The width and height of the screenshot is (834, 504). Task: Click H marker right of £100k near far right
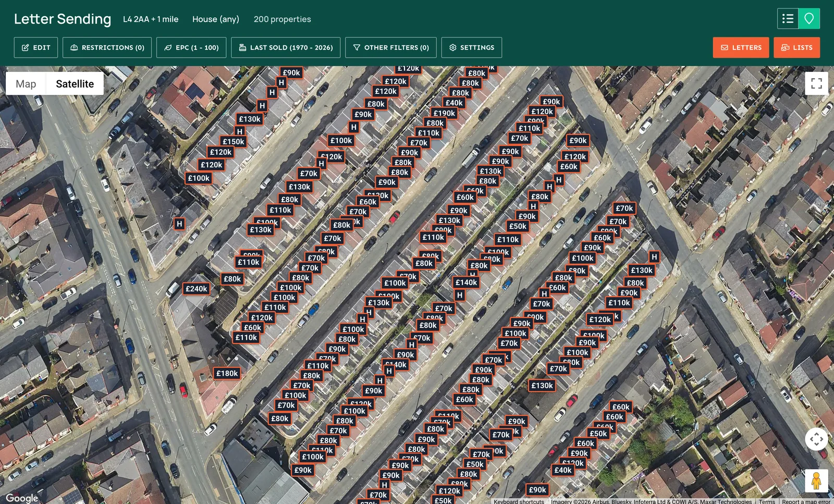click(x=654, y=257)
